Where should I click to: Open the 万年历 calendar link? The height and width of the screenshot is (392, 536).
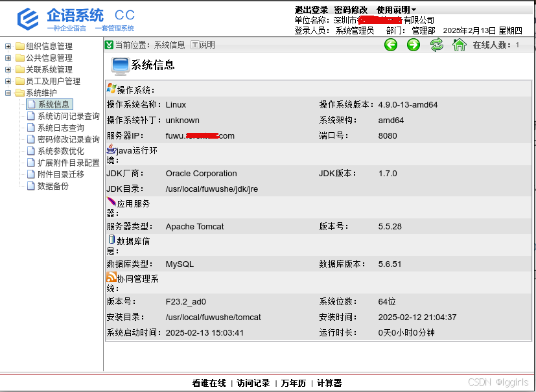point(293,383)
